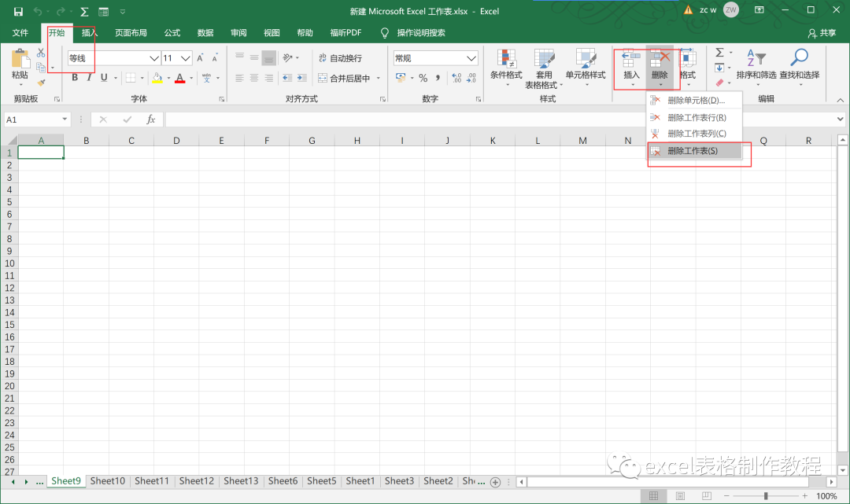Click the Name Box showing A1
Image resolution: width=850 pixels, height=504 pixels.
(37, 119)
